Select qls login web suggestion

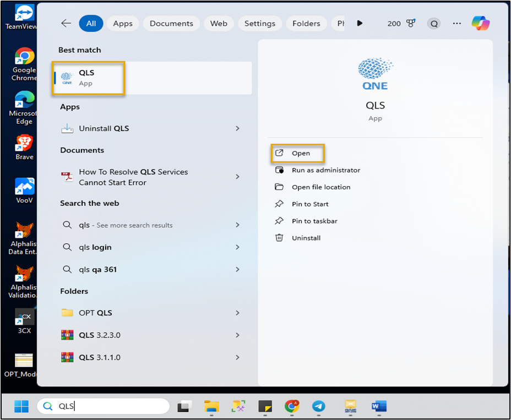[x=95, y=247]
